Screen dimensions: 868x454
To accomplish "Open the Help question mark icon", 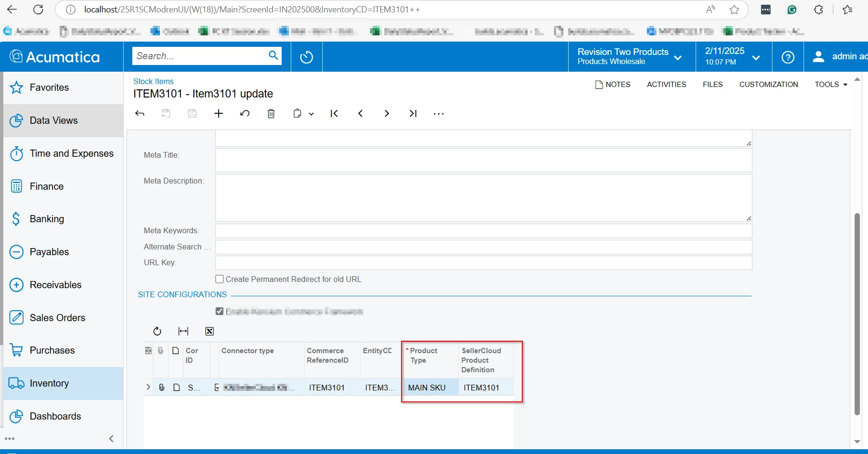I will (788, 57).
